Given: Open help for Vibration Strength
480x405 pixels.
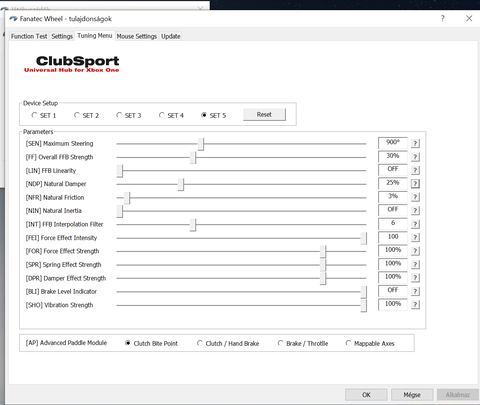Looking at the screenshot, I should tap(415, 304).
